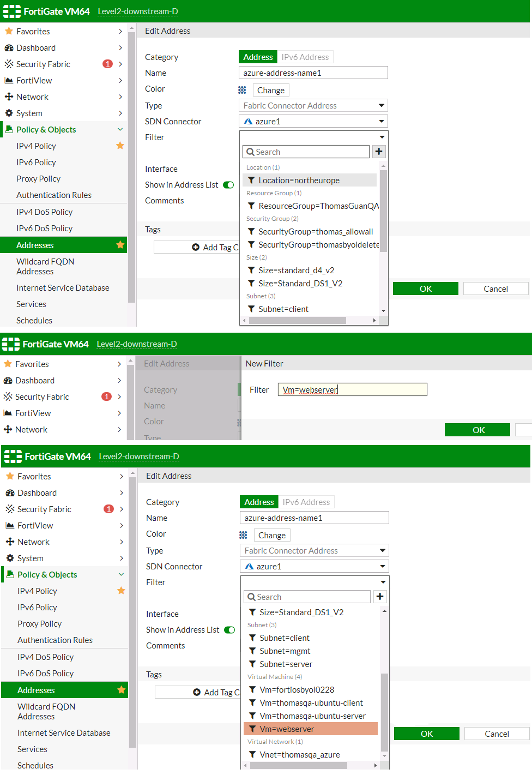Viewport: 532px width, 775px height.
Task: Click the filter list horizontal scrollbar in the top screenshot
Action: pos(298,320)
